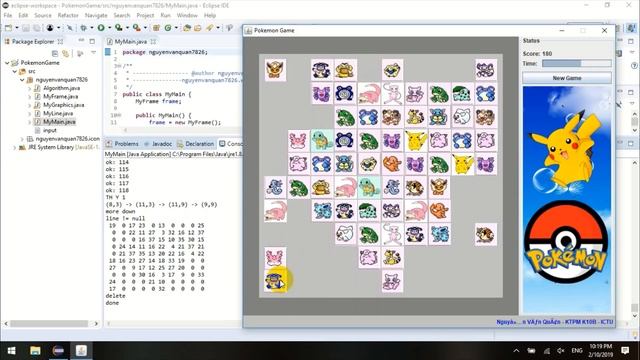Image resolution: width=640 pixels, height=360 pixels.
Task: Open the Source menu
Action: 43,15
